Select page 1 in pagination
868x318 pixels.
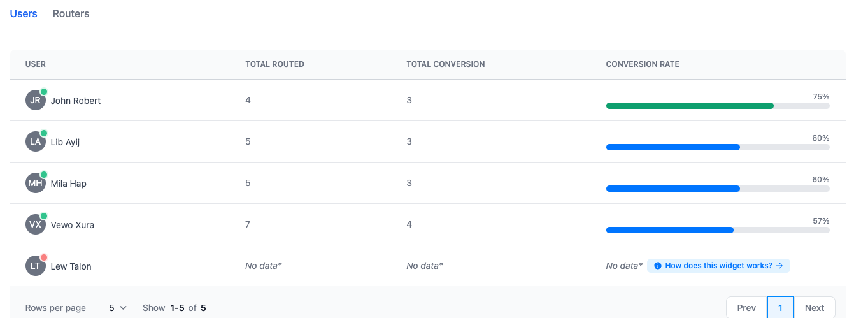click(780, 308)
